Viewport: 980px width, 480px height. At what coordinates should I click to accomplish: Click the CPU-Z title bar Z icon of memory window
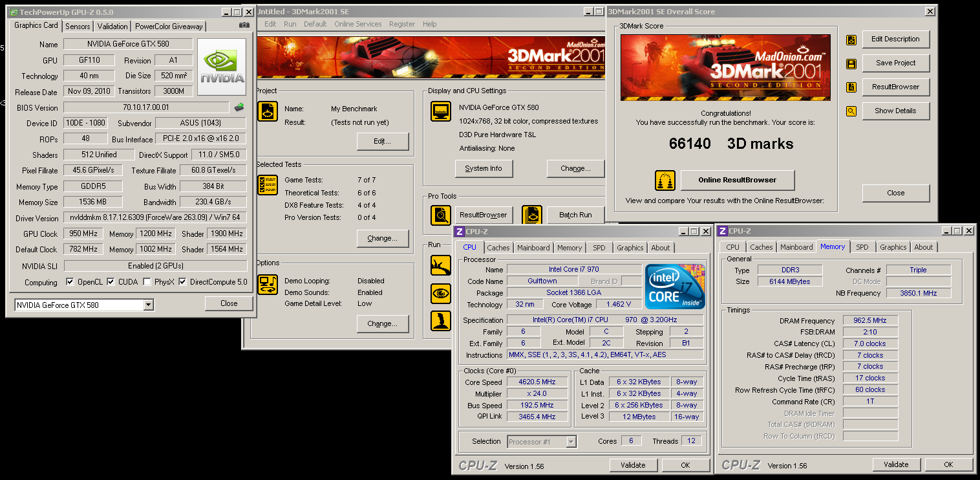723,231
